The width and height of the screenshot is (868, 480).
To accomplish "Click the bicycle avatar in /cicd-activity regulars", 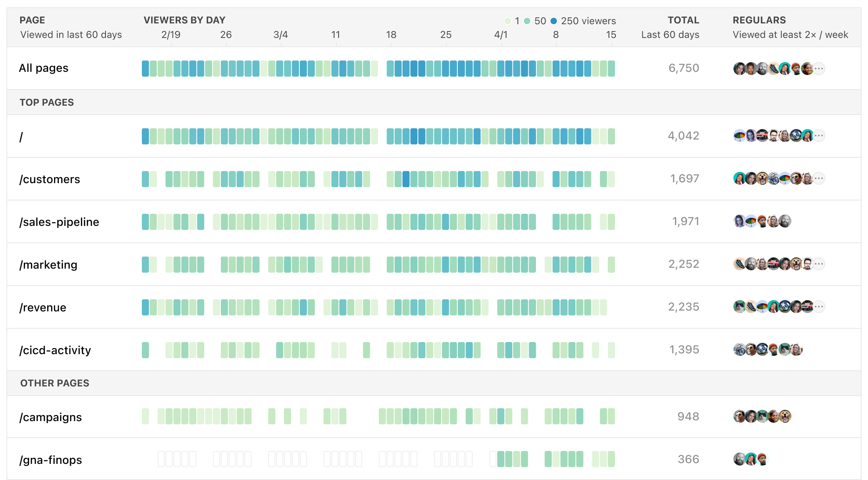I will (x=739, y=349).
